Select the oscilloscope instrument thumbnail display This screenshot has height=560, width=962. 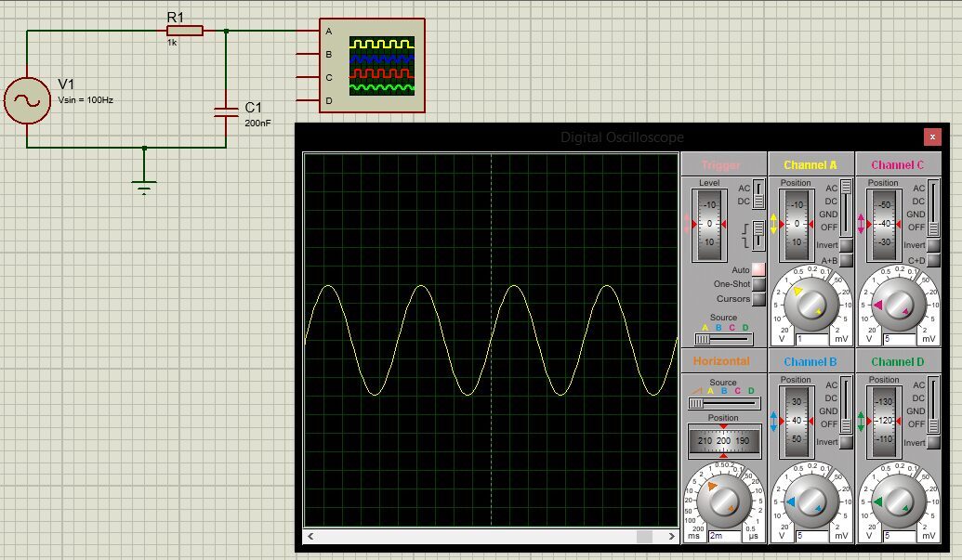(382, 66)
